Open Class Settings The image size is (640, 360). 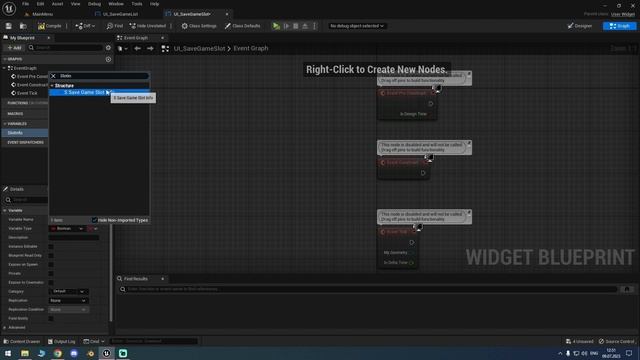(199, 26)
